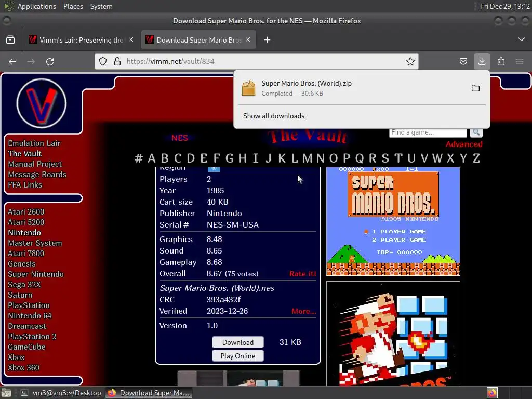Open the System menu
This screenshot has width=532, height=399.
[x=101, y=6]
